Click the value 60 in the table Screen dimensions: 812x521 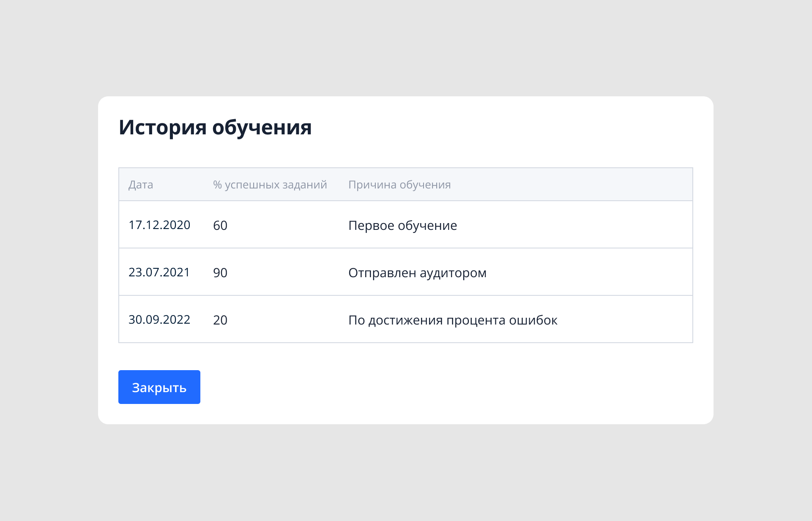pos(220,225)
